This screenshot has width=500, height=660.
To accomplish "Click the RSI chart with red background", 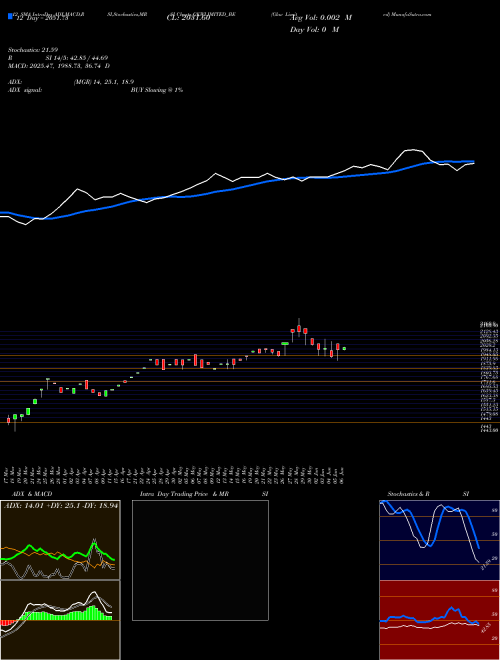I will coord(439,620).
